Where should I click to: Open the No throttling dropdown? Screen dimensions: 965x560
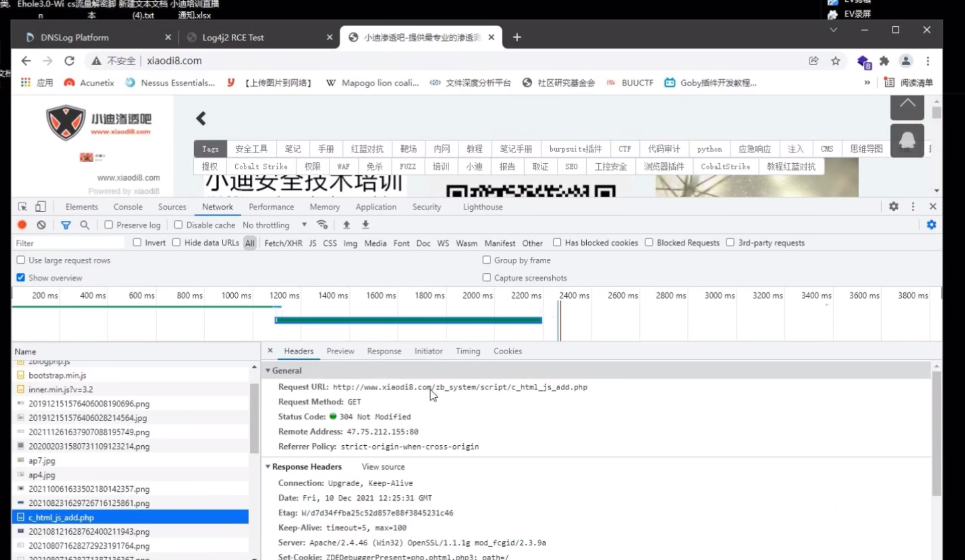pos(275,225)
